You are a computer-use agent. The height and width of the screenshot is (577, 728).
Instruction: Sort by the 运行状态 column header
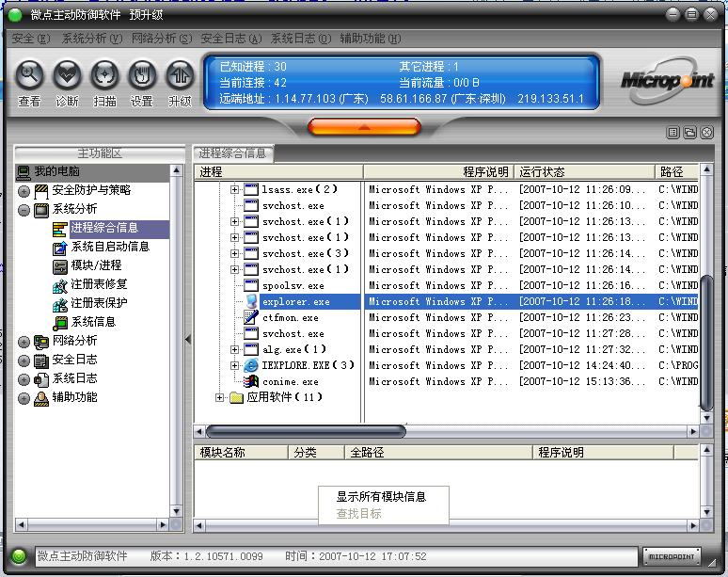(x=584, y=172)
